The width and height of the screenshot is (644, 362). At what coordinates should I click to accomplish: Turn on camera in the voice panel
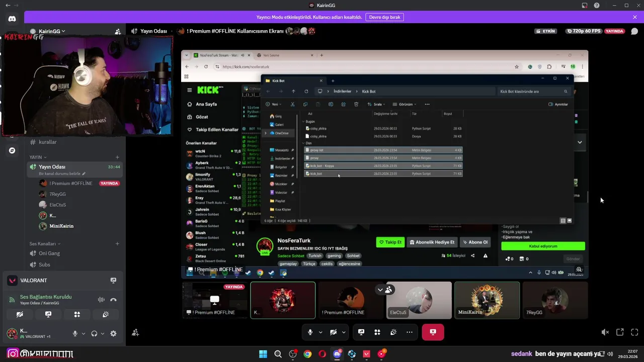(x=20, y=314)
